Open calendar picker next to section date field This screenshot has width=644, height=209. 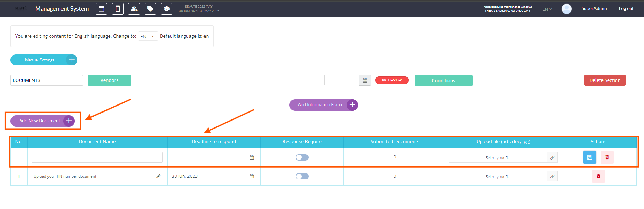click(x=365, y=80)
